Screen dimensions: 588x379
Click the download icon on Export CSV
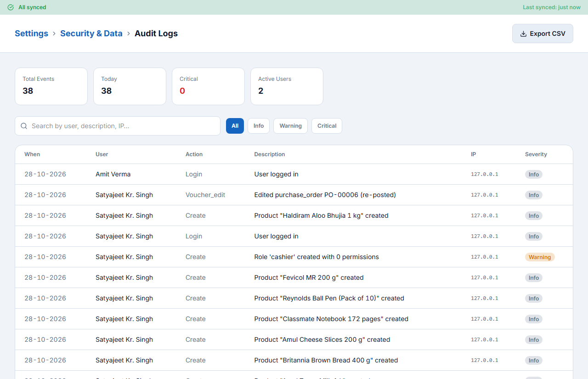(523, 34)
